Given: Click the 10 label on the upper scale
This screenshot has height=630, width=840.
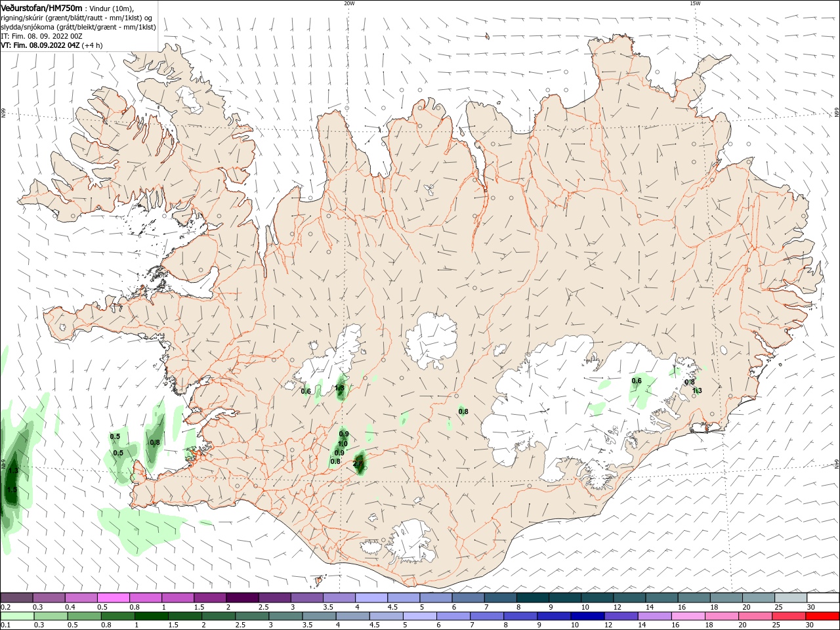Looking at the screenshot, I should pyautogui.click(x=585, y=607).
